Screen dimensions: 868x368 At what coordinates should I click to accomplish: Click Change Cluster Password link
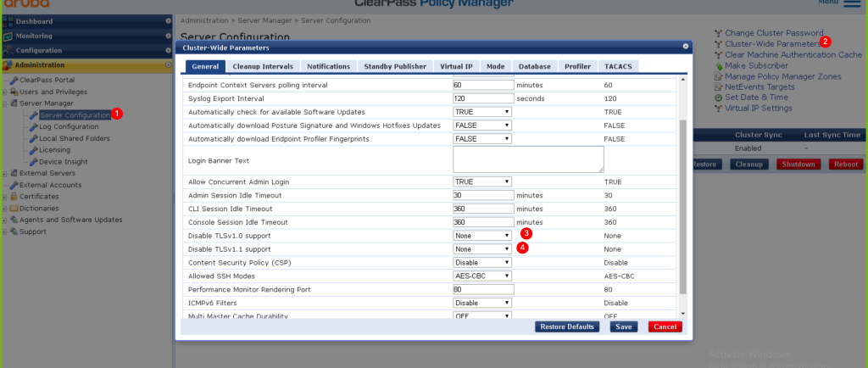(x=774, y=33)
